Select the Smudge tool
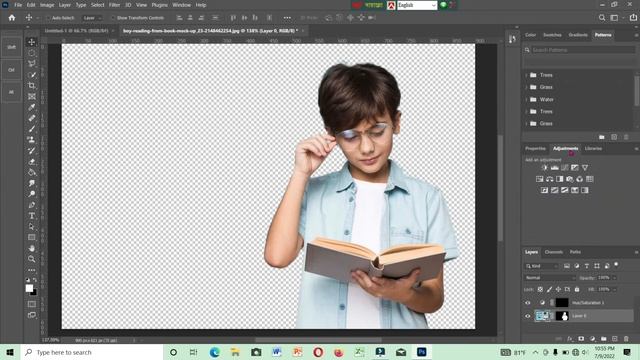Image resolution: width=640 pixels, height=360 pixels. [x=31, y=183]
